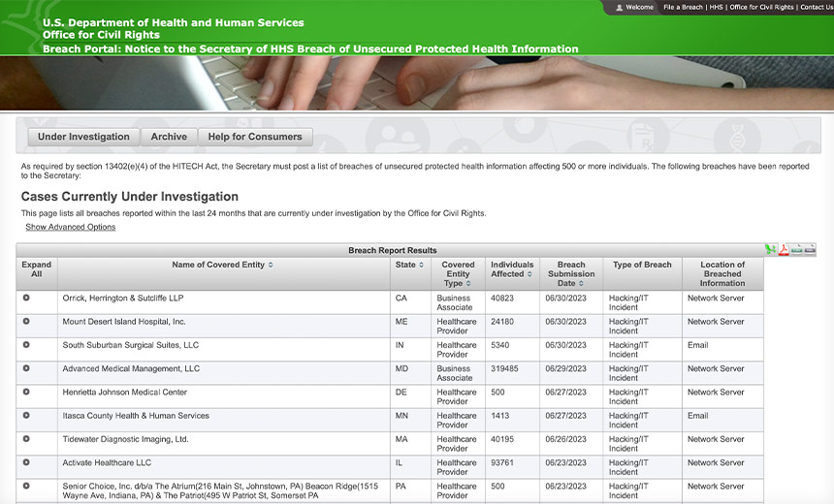Open the HHS link in header
The width and height of the screenshot is (834, 504).
pos(716,8)
